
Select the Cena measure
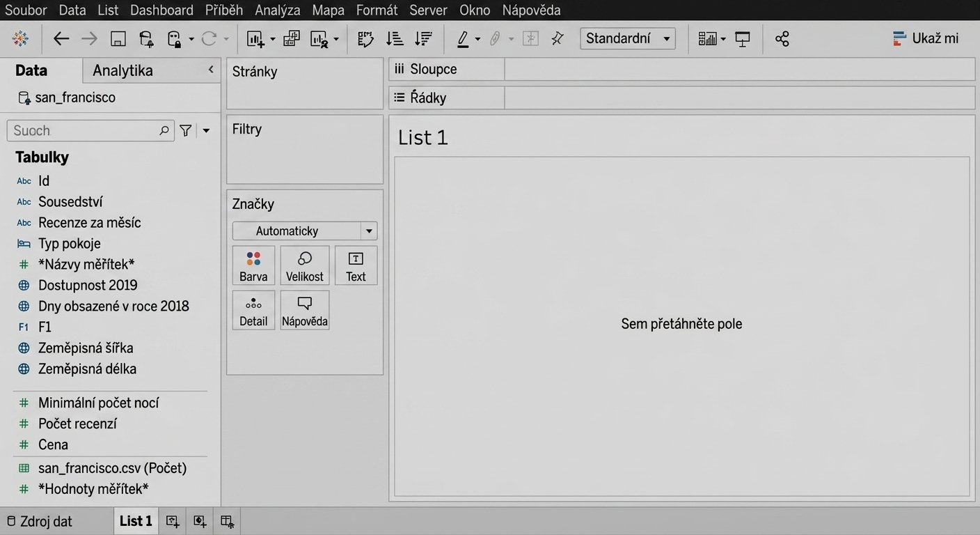pyautogui.click(x=53, y=444)
